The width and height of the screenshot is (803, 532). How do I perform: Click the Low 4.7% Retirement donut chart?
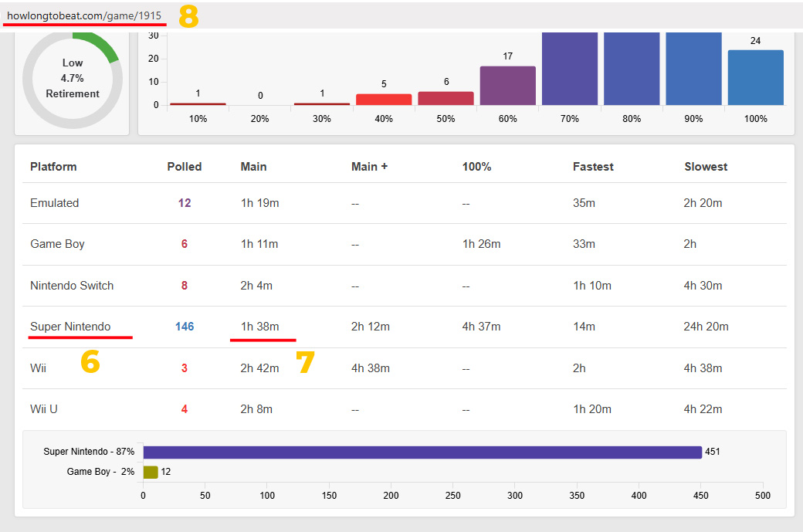click(x=73, y=78)
